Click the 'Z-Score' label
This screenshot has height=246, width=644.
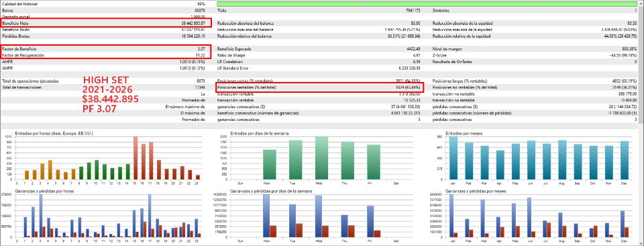pyautogui.click(x=440, y=55)
